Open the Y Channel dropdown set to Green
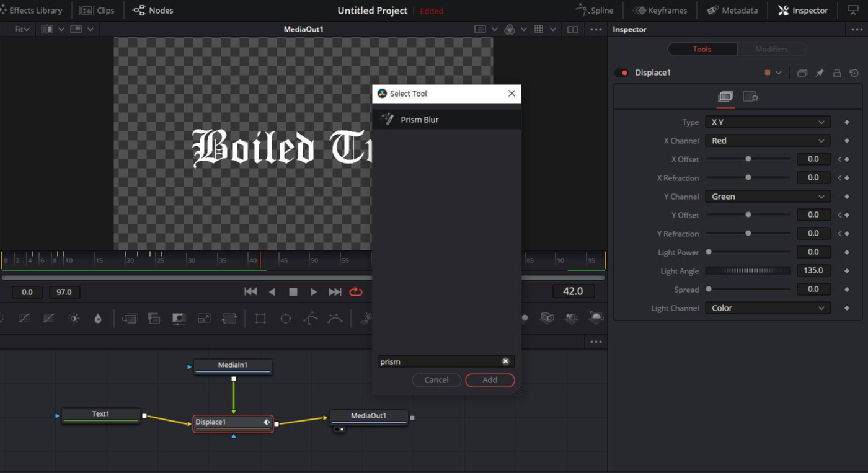Image resolution: width=868 pixels, height=473 pixels. pos(768,197)
